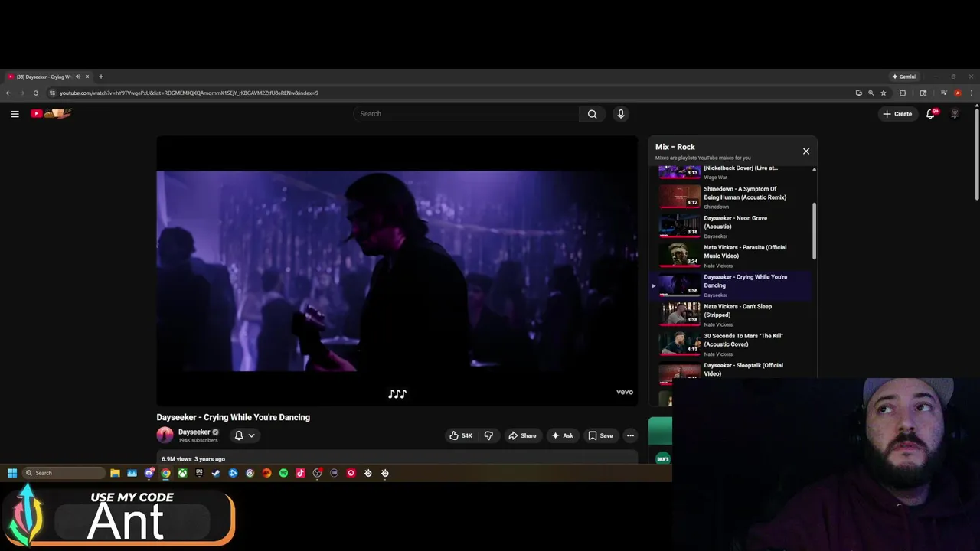Play the Nickelback Cover by Wage War
The height and width of the screenshot is (551, 980).
(x=733, y=172)
